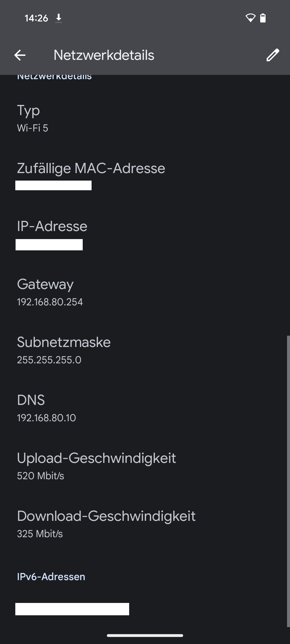Tap the back arrow icon
The height and width of the screenshot is (644, 290).
click(x=20, y=55)
